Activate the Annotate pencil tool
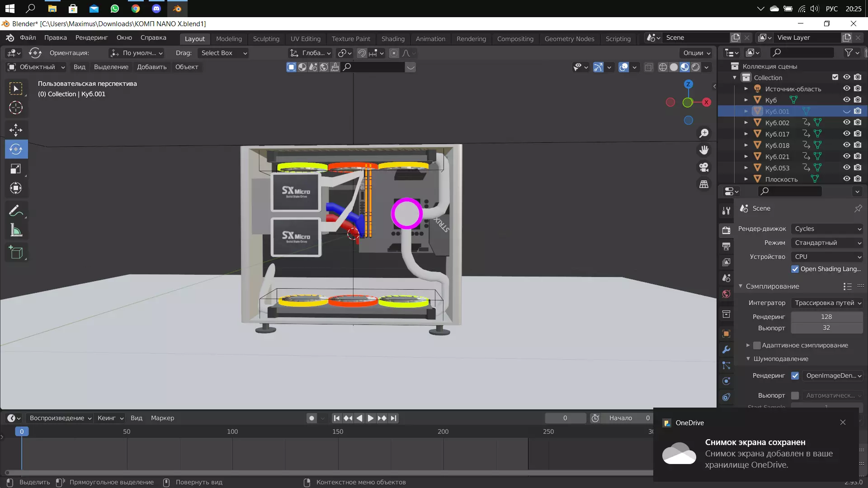Screen dimensions: 868x488 pos(16,211)
